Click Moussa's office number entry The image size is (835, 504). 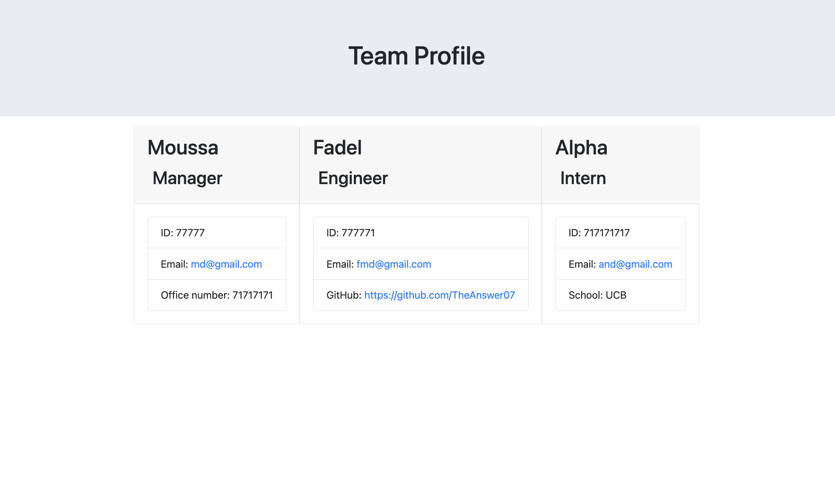coord(217,295)
